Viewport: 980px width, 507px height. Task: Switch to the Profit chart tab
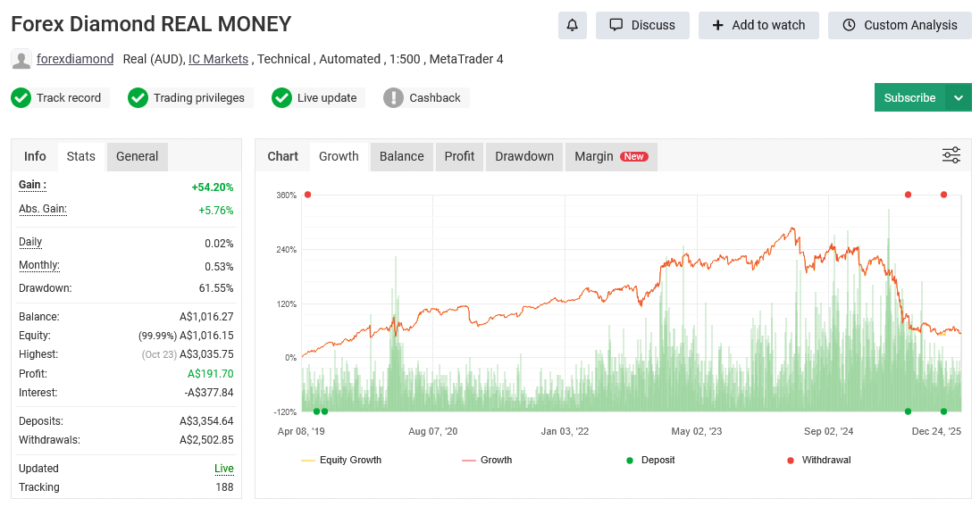tap(459, 156)
